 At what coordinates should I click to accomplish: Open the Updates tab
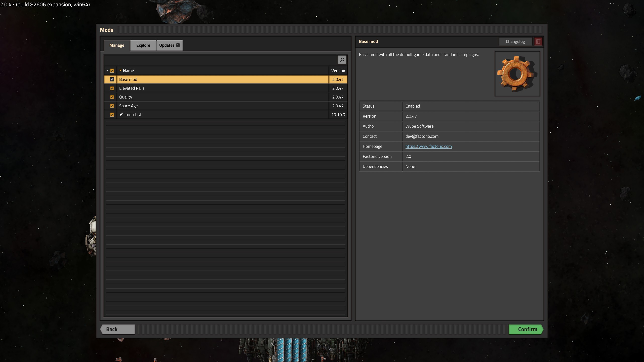(167, 45)
